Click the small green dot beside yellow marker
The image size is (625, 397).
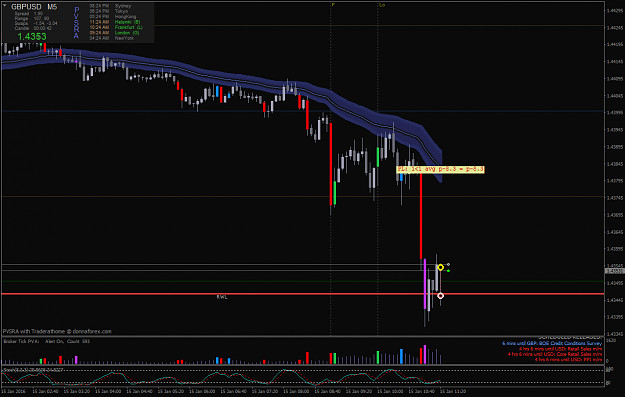point(448,271)
